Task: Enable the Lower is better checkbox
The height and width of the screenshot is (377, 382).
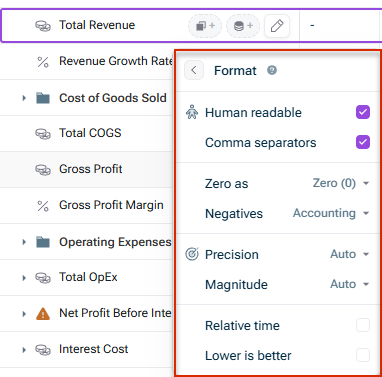Action: [363, 355]
